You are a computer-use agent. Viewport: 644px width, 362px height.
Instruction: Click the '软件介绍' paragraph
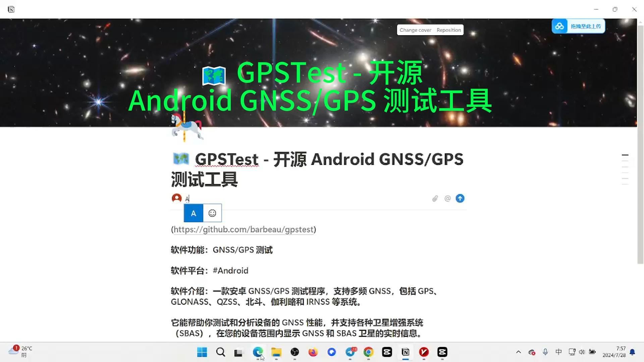(305, 296)
